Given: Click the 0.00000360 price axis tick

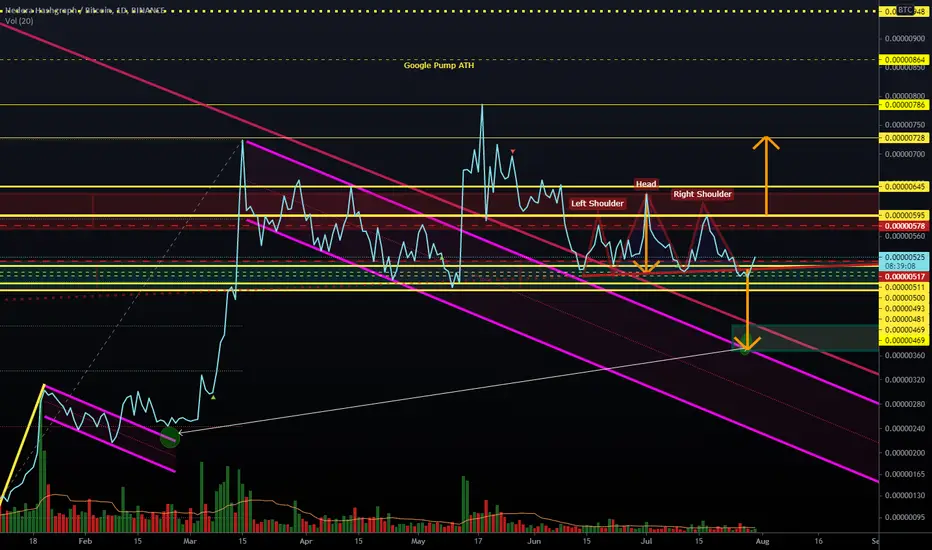Looking at the screenshot, I should [905, 356].
